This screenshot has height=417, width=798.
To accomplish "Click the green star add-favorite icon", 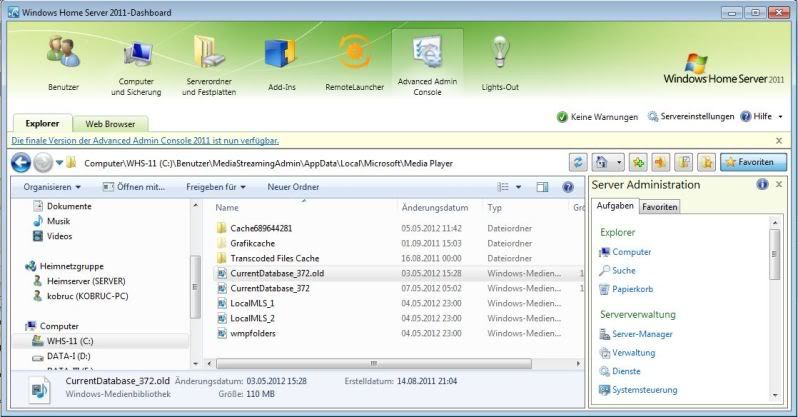I will tap(638, 162).
